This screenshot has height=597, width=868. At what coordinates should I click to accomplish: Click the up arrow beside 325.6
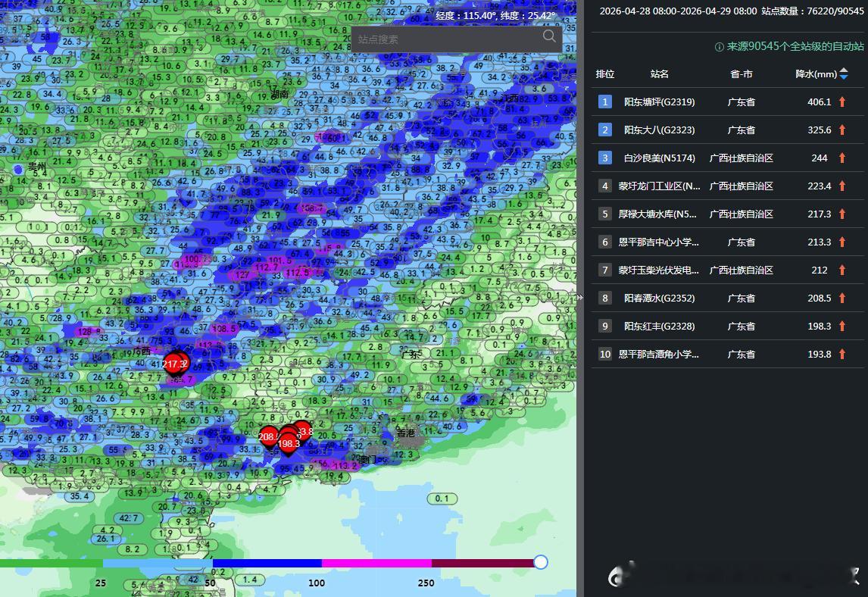(x=842, y=130)
